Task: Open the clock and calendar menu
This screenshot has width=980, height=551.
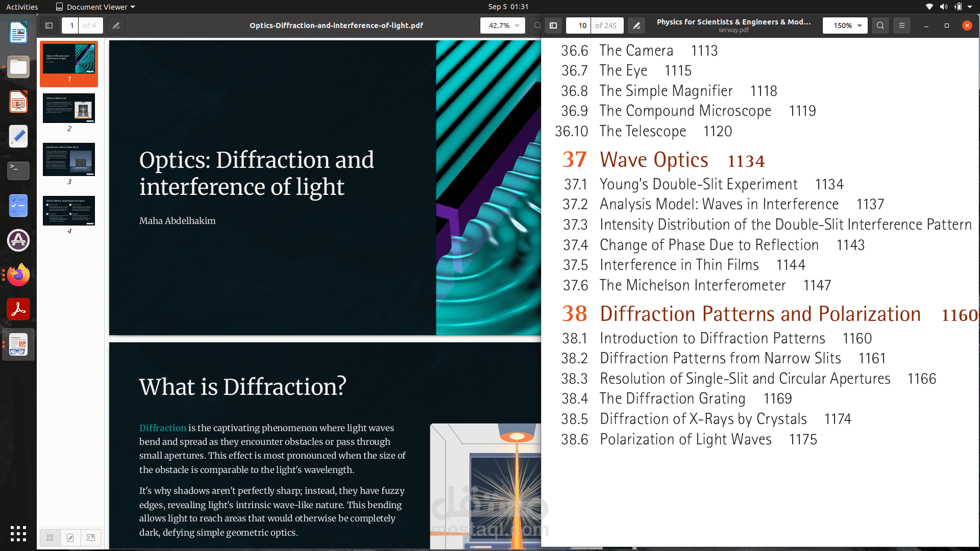Action: tap(508, 7)
